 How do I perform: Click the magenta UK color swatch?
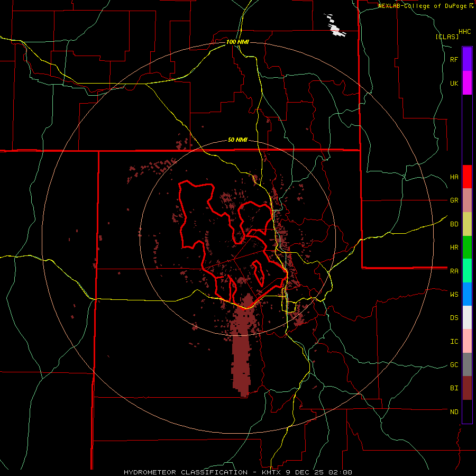tap(467, 83)
